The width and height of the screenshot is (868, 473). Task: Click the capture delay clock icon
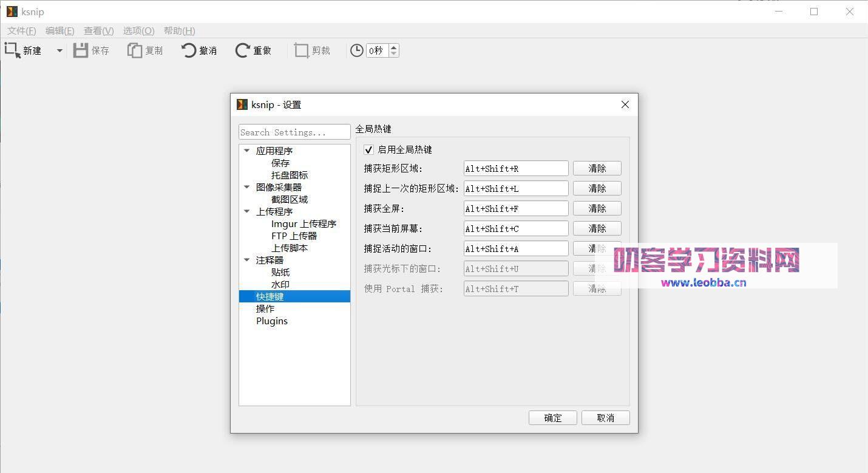pyautogui.click(x=356, y=50)
